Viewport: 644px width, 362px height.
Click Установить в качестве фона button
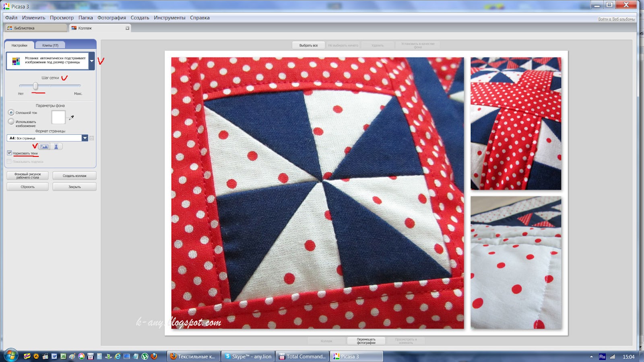tap(418, 45)
